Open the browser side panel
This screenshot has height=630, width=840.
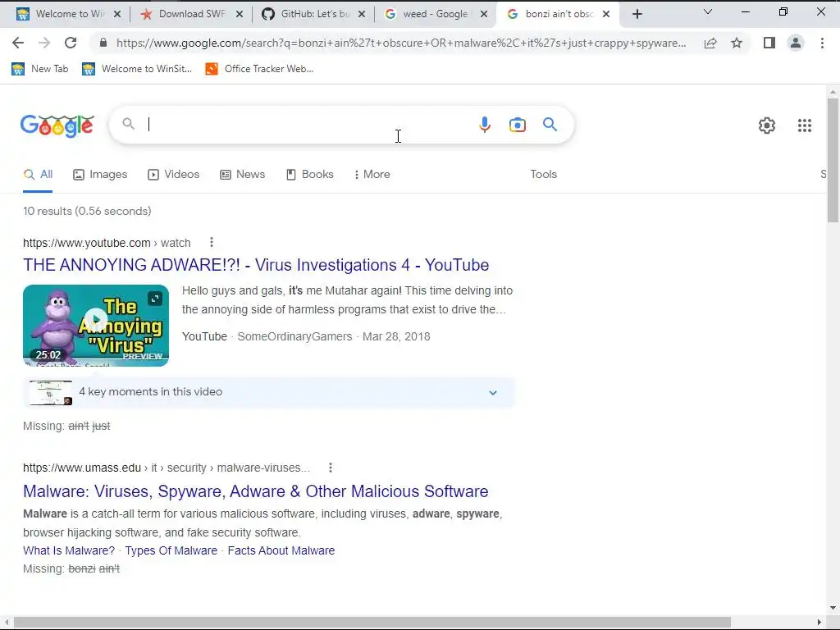769,43
